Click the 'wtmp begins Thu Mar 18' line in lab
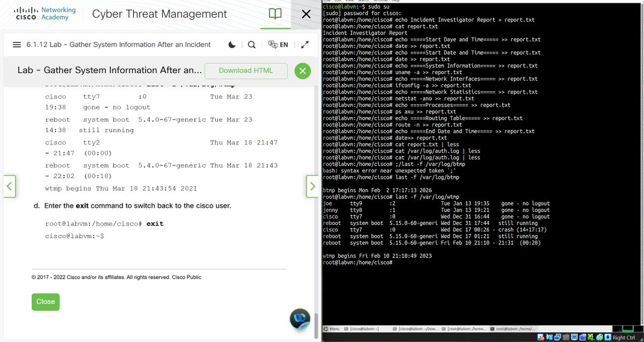Viewport: 644px width, 342px height. (121, 188)
